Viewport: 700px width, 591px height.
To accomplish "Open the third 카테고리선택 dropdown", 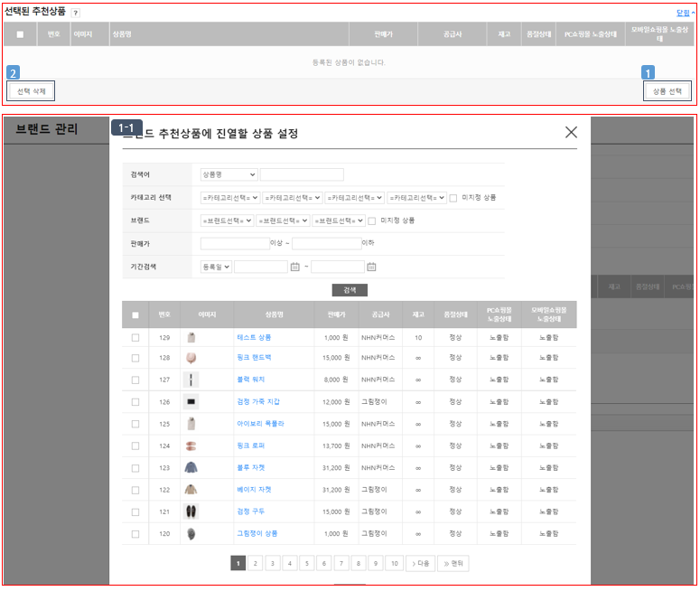I will tap(354, 197).
